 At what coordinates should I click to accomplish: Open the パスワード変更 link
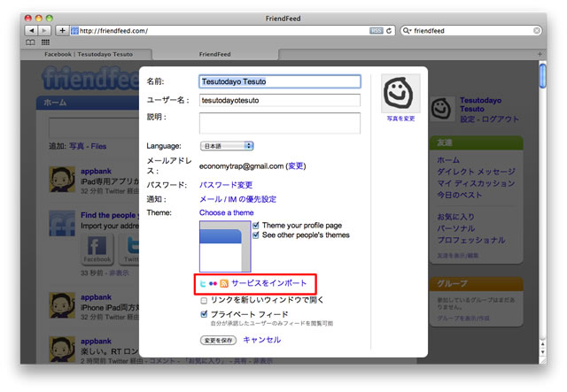pyautogui.click(x=226, y=185)
